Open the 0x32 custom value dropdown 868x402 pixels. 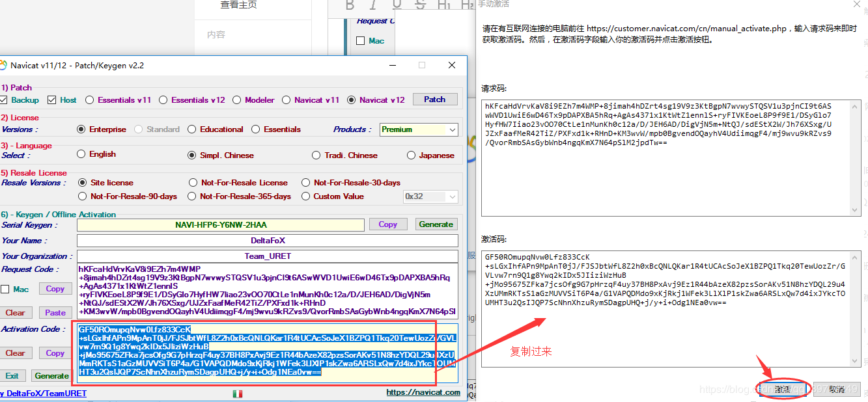(x=430, y=196)
